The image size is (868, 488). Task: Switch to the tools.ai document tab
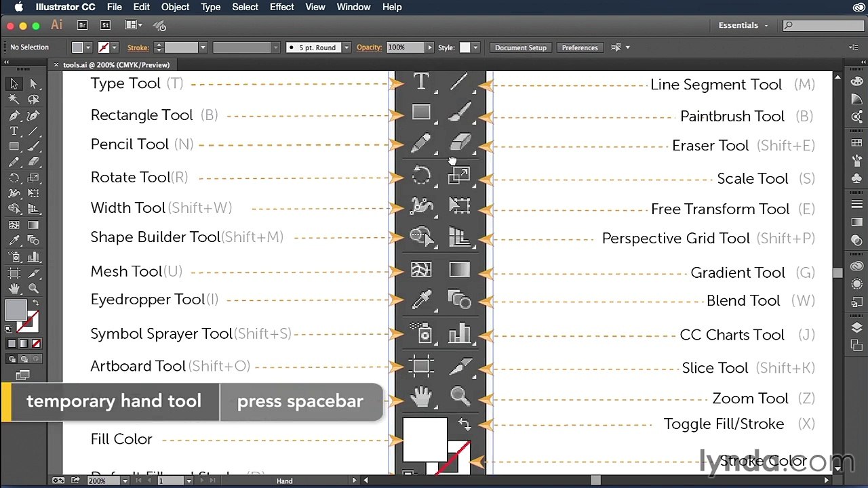pos(116,65)
